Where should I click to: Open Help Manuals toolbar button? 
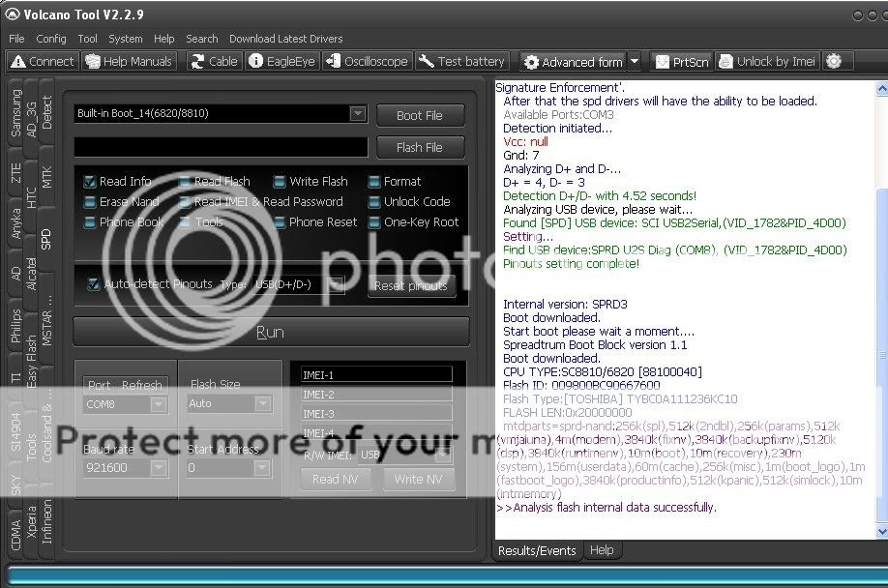pyautogui.click(x=130, y=61)
